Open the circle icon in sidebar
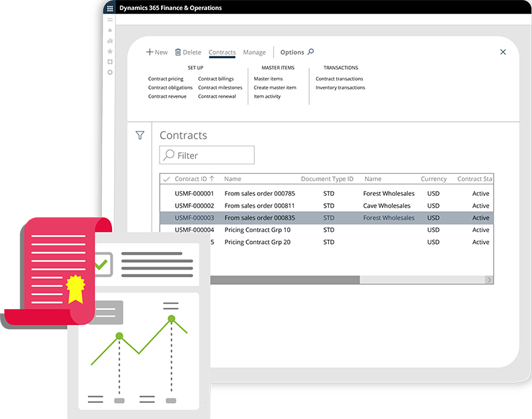The image size is (532, 419). [110, 72]
